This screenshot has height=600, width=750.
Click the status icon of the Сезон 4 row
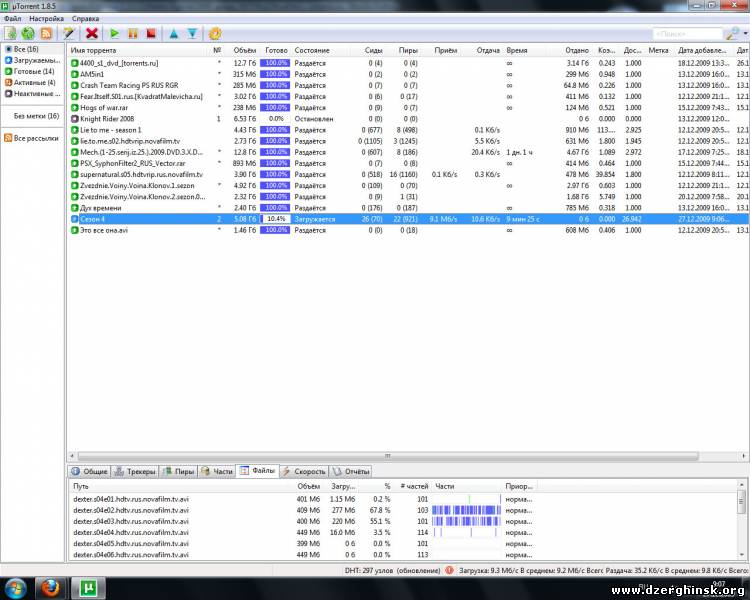(75, 219)
